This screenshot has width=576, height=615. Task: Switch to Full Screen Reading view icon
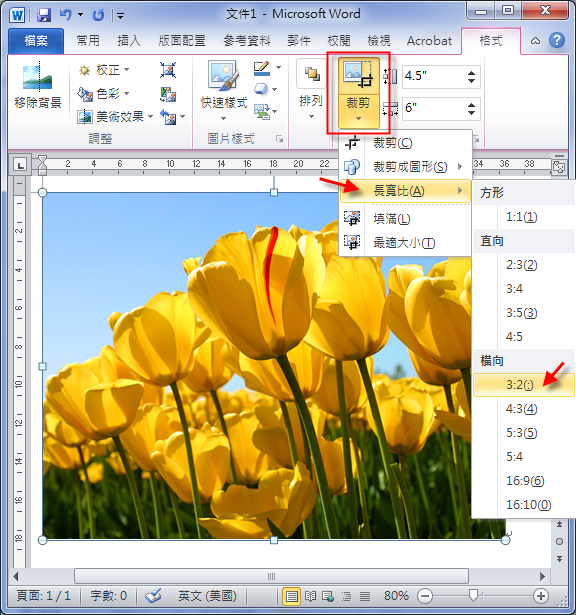310,596
